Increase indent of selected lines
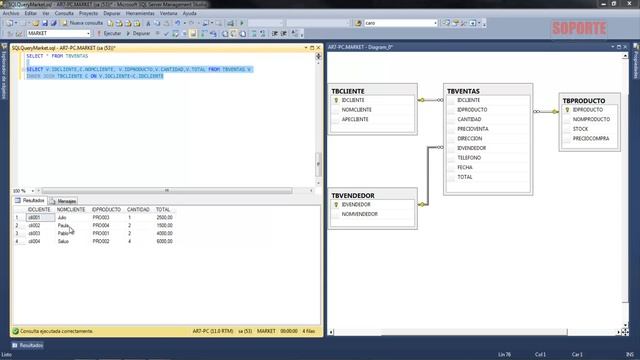 coord(284,33)
